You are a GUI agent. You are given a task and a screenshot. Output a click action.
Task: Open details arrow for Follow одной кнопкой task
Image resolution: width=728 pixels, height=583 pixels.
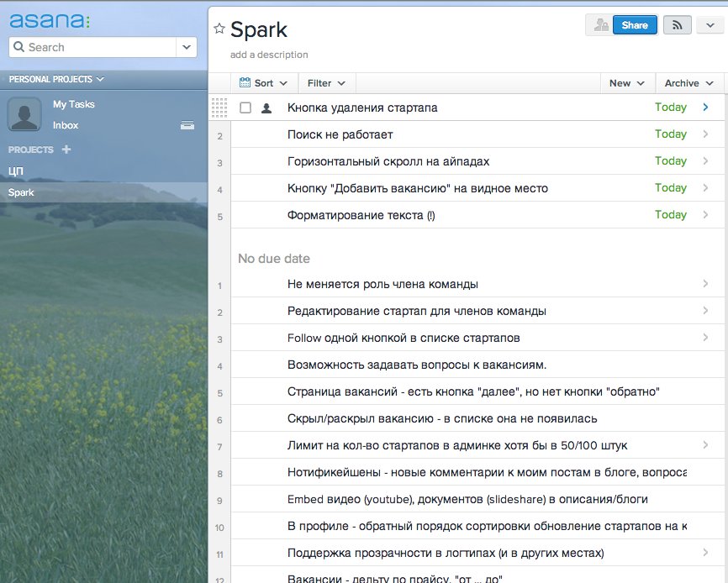pyautogui.click(x=705, y=337)
